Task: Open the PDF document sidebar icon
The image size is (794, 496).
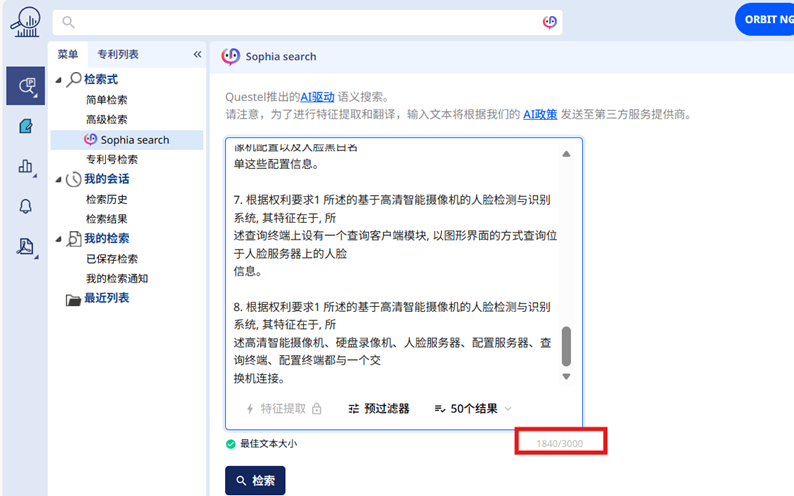Action: click(x=25, y=246)
